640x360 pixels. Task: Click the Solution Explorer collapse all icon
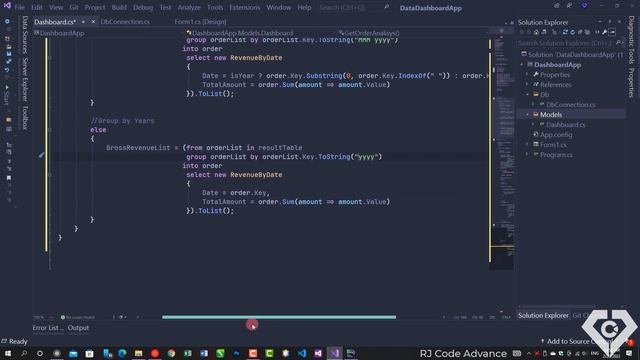tap(580, 32)
